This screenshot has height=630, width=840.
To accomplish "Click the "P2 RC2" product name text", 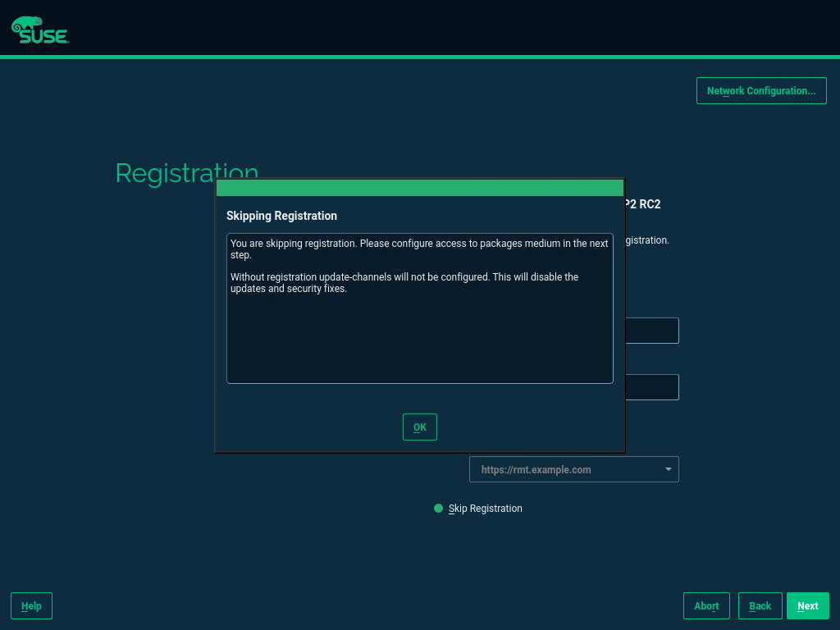I will click(643, 204).
